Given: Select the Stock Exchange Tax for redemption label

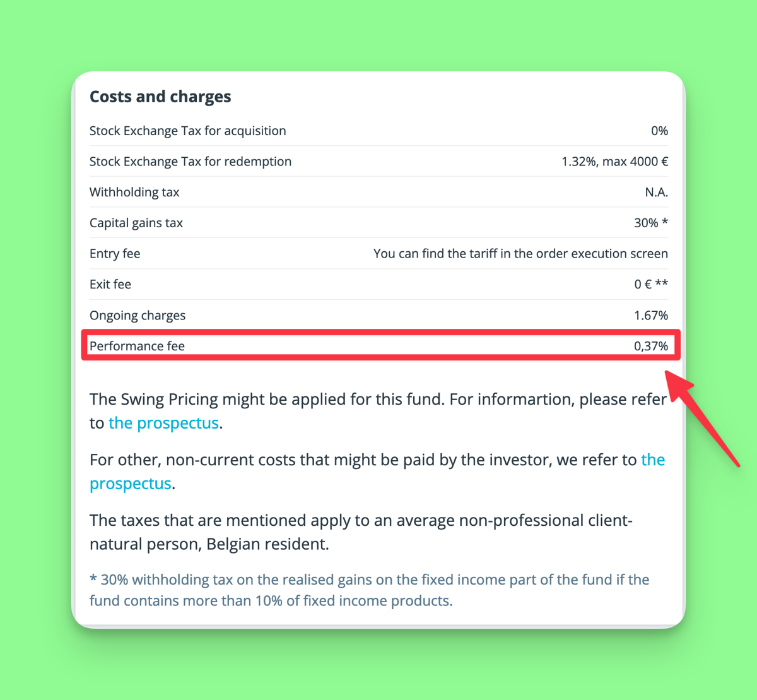Looking at the screenshot, I should [x=191, y=162].
